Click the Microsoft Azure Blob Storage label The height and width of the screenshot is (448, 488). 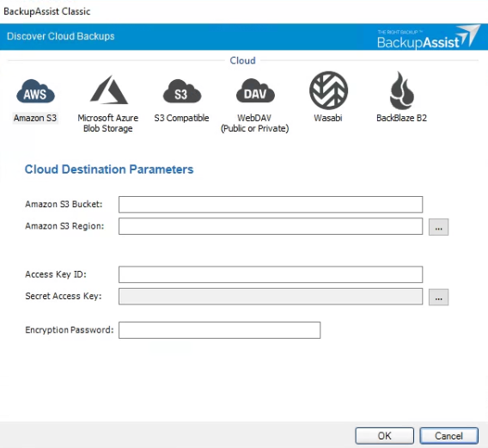(108, 123)
